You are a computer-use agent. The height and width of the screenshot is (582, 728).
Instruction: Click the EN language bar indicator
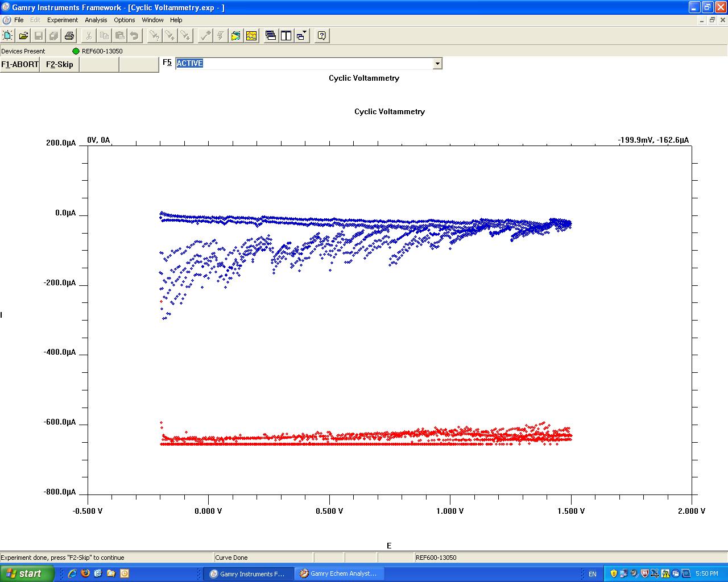coord(593,574)
